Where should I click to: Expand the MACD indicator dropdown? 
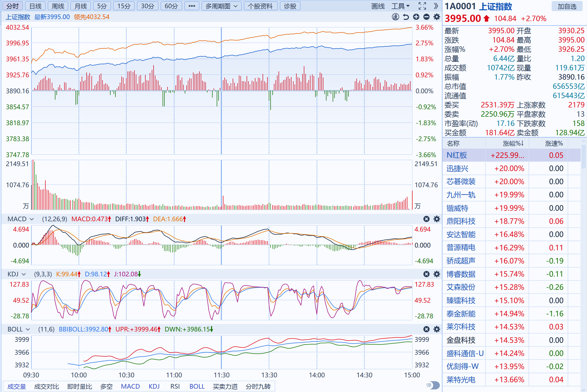(x=32, y=219)
